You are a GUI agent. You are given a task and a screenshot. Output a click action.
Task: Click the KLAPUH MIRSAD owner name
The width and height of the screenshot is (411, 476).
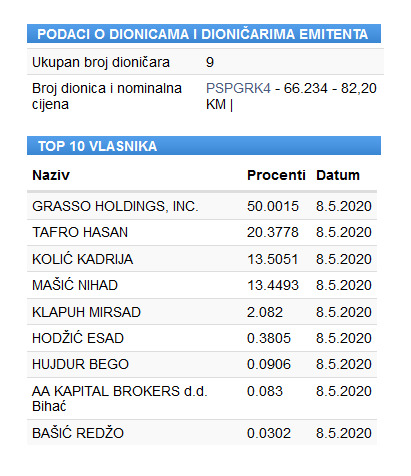pyautogui.click(x=86, y=312)
